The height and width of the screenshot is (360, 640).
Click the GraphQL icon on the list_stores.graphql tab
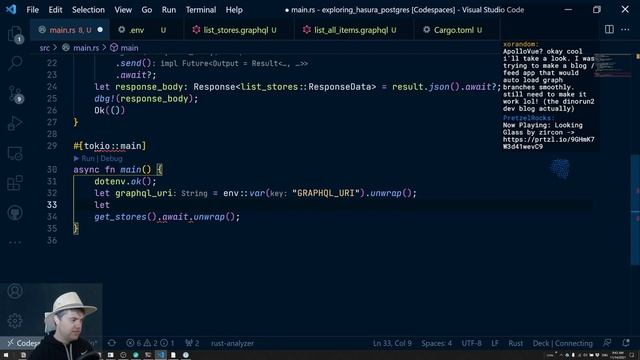(196, 30)
